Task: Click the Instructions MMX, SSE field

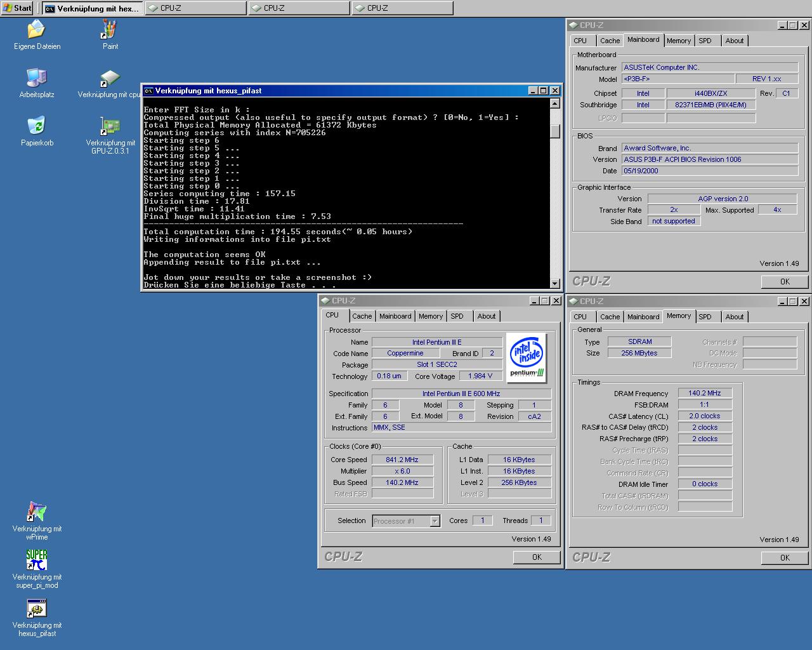Action: click(x=461, y=427)
